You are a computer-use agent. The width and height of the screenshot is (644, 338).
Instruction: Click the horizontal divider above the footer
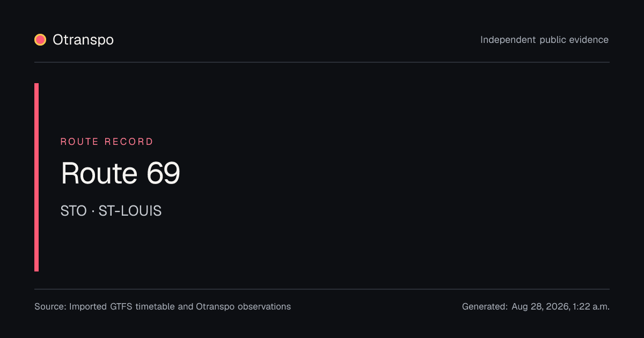pyautogui.click(x=322, y=289)
